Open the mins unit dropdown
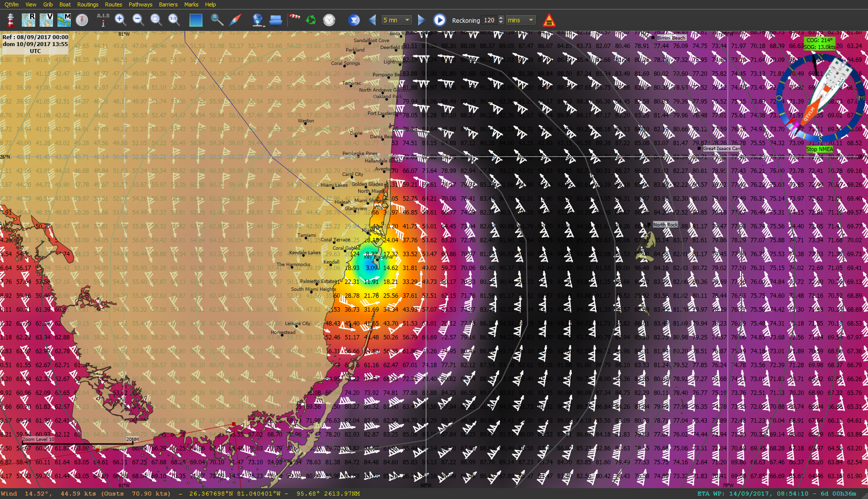The height and width of the screenshot is (499, 868). [x=521, y=20]
